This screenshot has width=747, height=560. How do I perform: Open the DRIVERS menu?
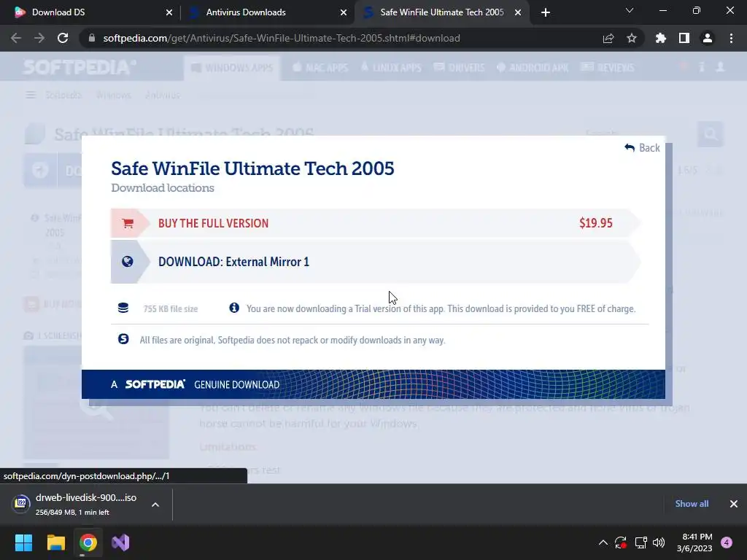click(460, 68)
